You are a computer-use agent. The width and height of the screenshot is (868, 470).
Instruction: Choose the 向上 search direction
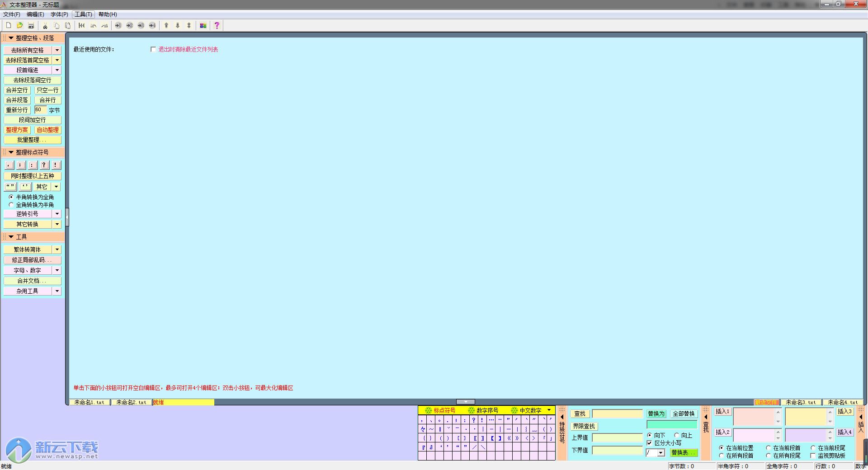tap(677, 435)
